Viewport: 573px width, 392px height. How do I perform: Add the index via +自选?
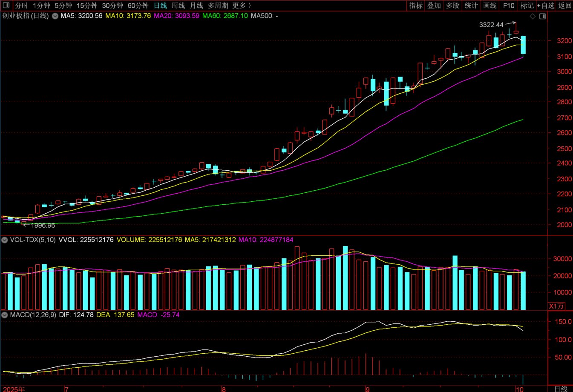coord(546,6)
